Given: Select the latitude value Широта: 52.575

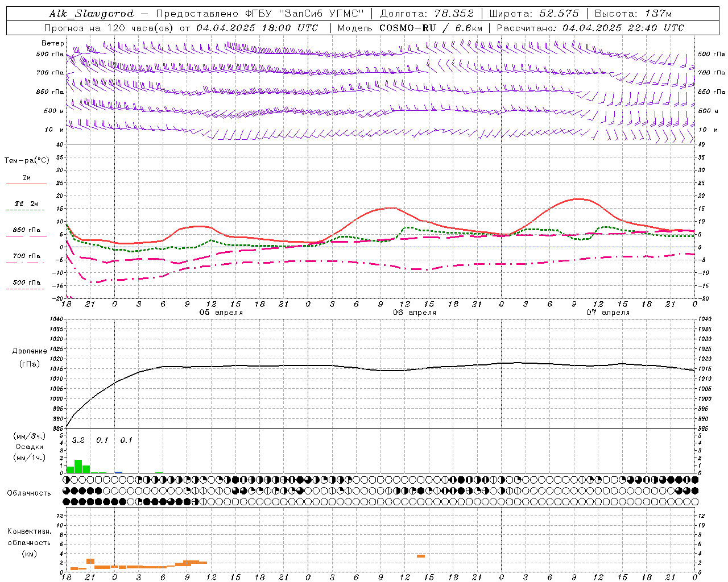Looking at the screenshot, I should (534, 14).
